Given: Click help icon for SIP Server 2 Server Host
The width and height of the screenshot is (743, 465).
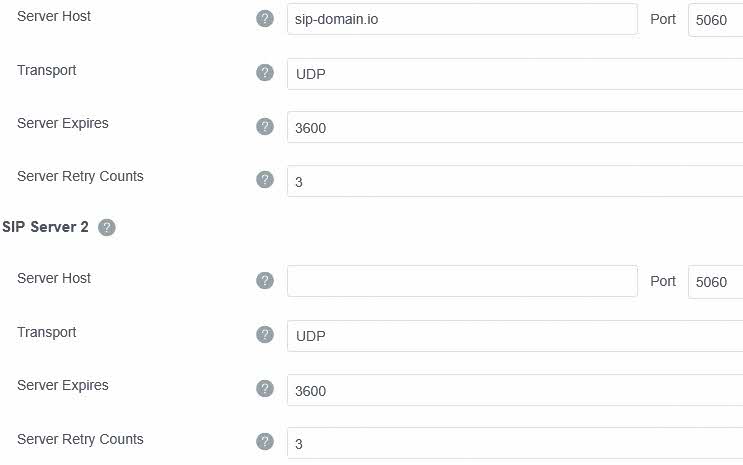Looking at the screenshot, I should click(265, 281).
